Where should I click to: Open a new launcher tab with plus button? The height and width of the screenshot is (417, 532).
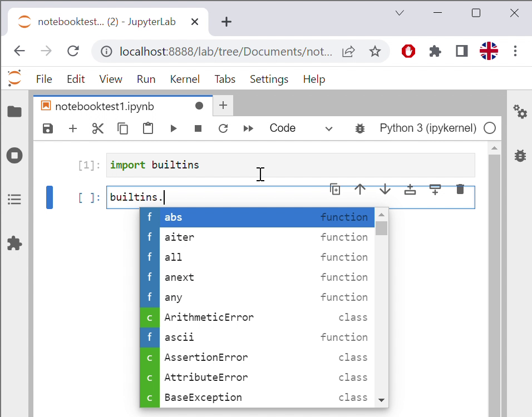223,106
